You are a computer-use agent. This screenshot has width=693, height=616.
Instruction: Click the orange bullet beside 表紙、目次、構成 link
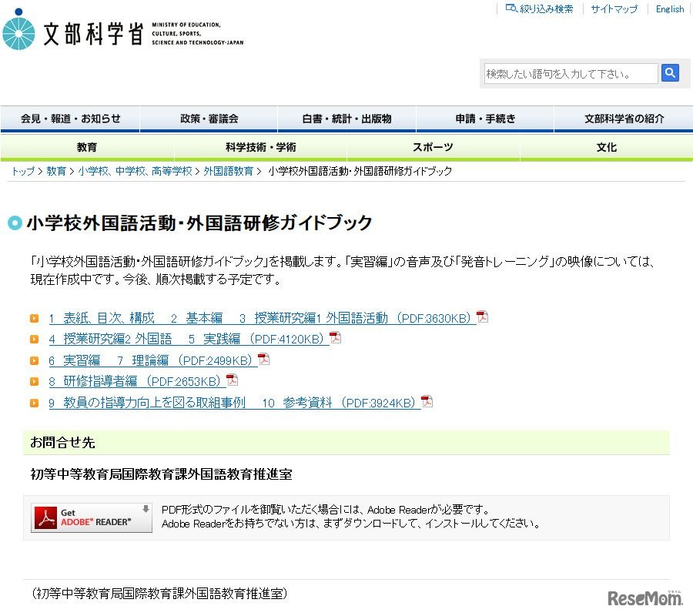point(34,318)
